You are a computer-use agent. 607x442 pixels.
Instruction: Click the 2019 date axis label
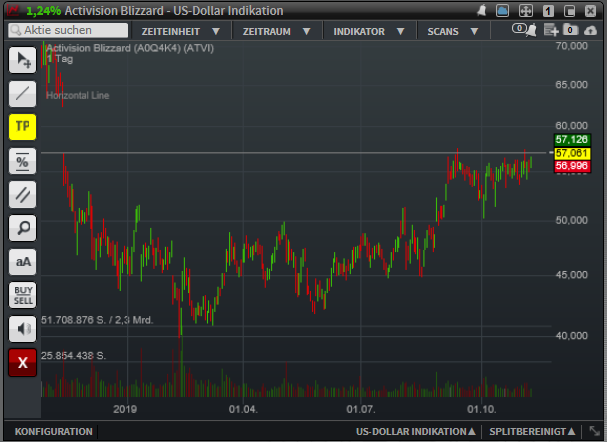[x=125, y=409]
